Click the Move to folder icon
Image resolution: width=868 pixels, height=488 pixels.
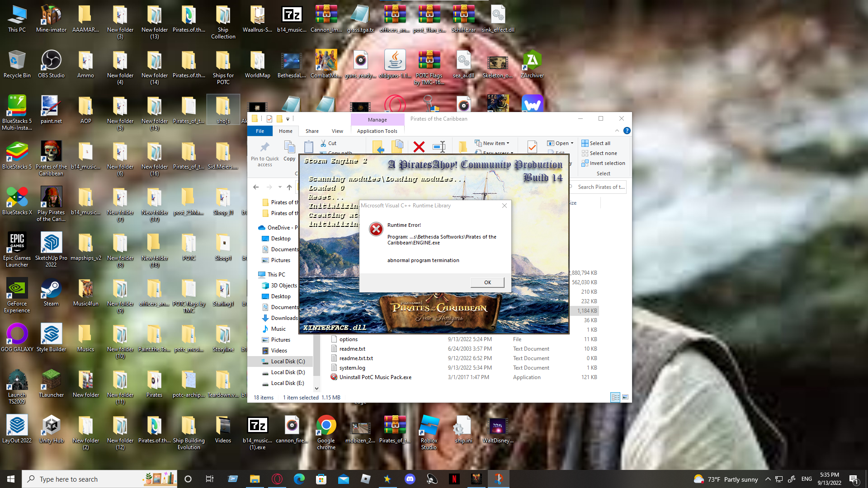click(x=378, y=147)
